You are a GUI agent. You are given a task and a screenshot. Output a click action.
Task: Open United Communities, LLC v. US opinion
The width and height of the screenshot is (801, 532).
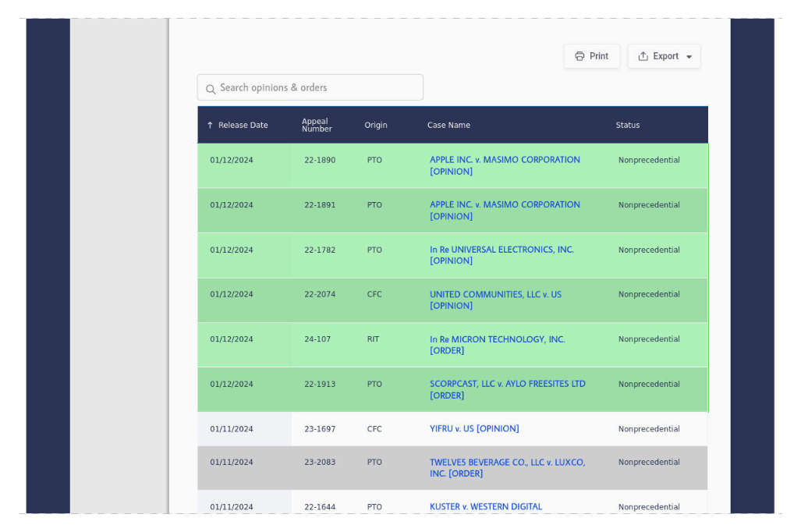click(494, 295)
